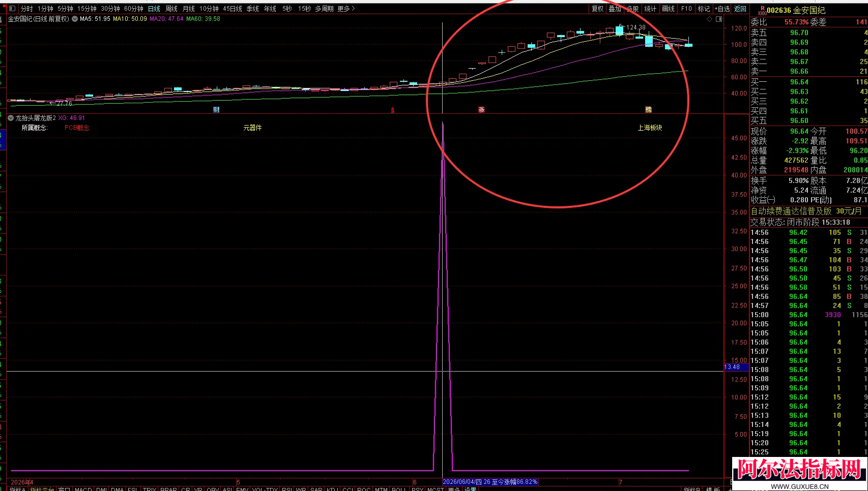The height and width of the screenshot is (491, 868).
Task: Toggle the left sidebar panel icon
Action: (x=12, y=9)
